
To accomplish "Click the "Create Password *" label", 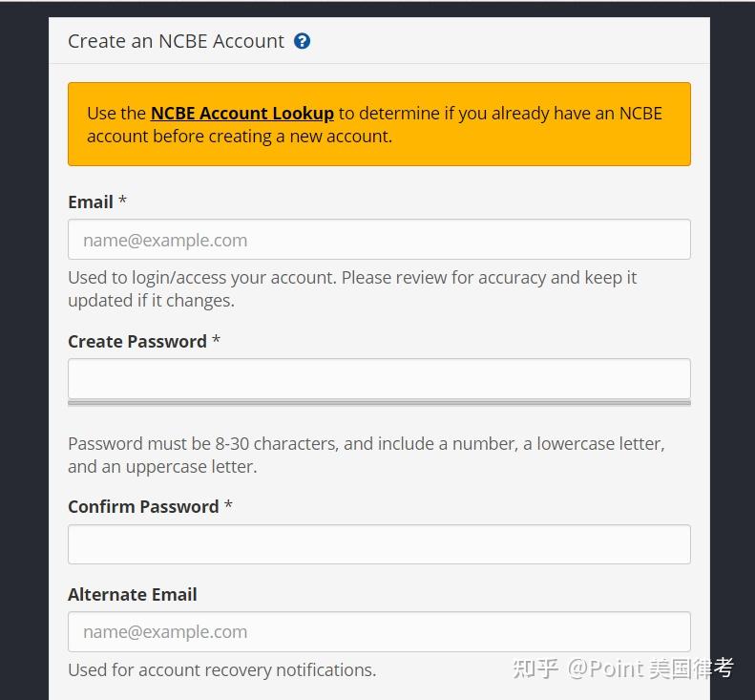I will coord(137,341).
